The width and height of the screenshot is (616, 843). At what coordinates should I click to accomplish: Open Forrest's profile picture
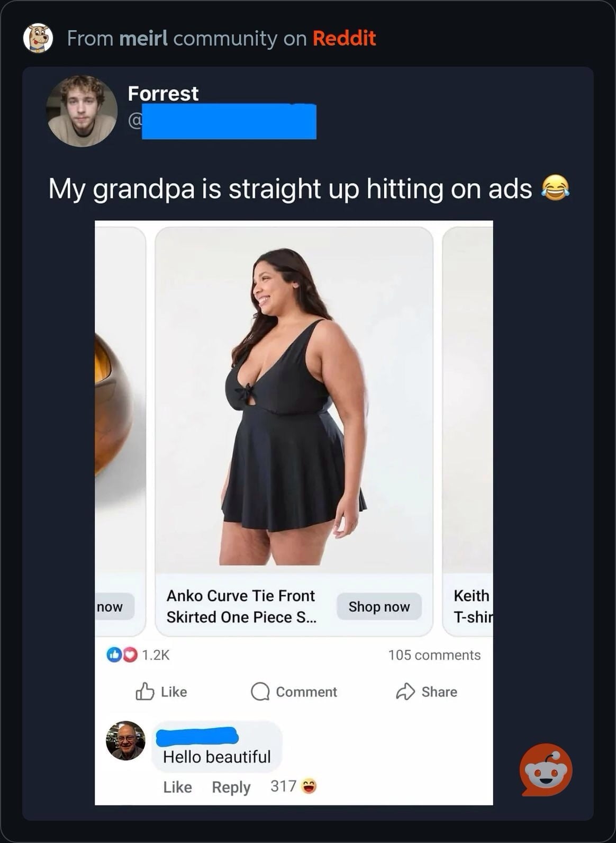[x=81, y=111]
